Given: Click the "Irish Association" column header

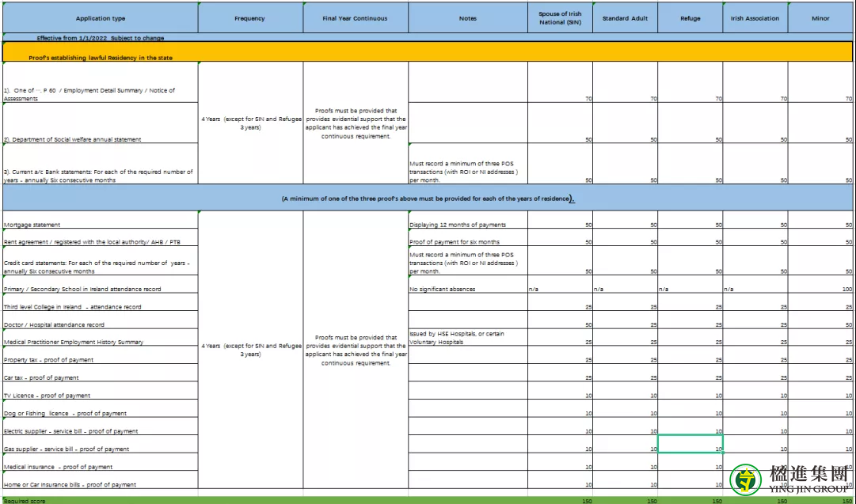Looking at the screenshot, I should 755,18.
